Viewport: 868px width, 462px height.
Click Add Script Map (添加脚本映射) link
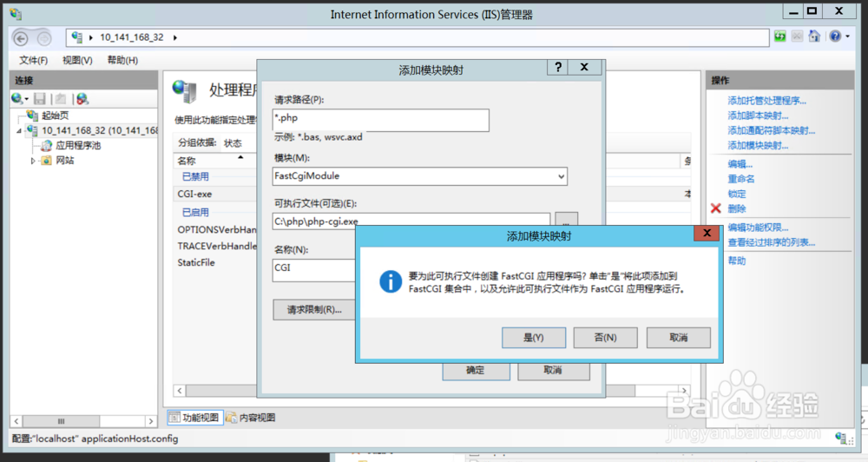[x=758, y=115]
